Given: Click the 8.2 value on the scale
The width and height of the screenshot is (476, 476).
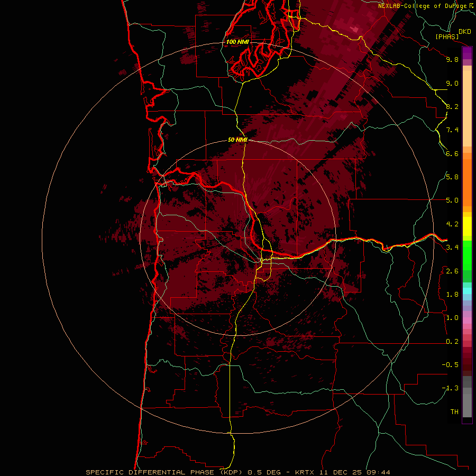Looking at the screenshot, I should pos(452,107).
